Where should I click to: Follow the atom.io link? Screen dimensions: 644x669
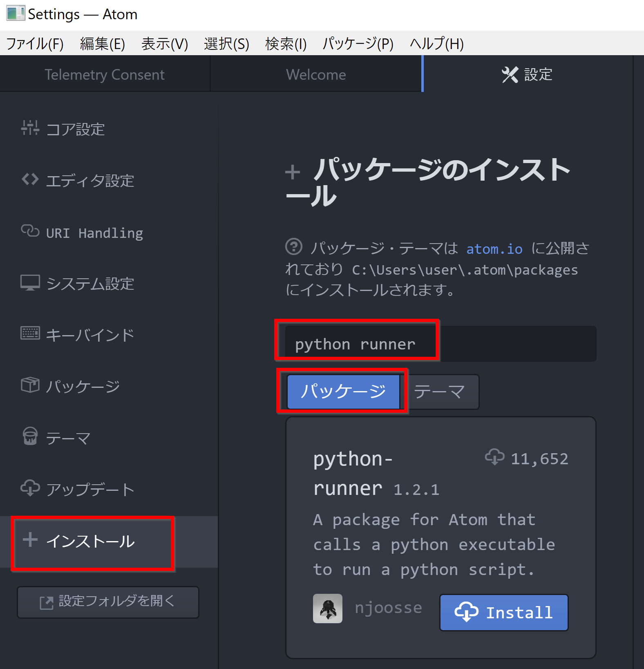pyautogui.click(x=494, y=249)
